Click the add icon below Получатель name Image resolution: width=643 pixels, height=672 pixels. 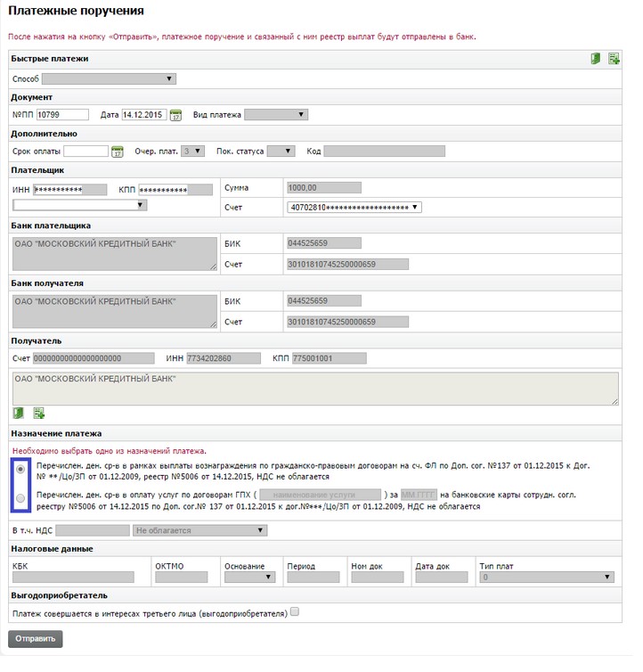[x=39, y=414]
